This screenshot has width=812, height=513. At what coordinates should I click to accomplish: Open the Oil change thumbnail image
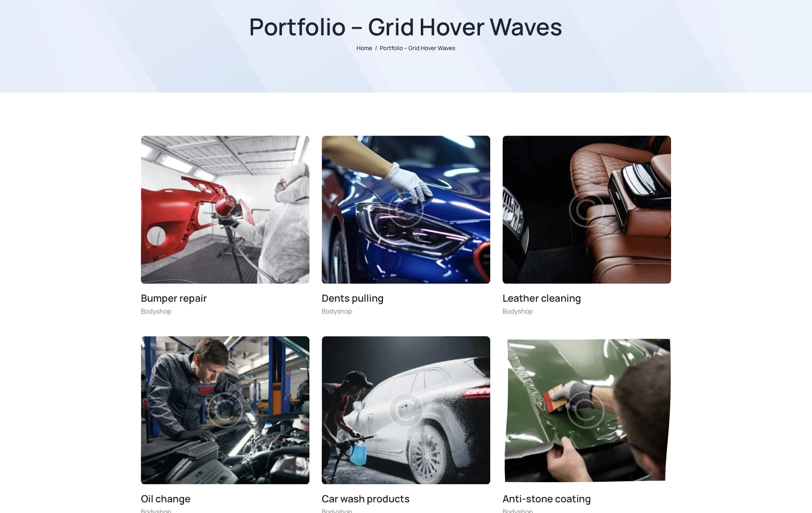[x=225, y=410]
